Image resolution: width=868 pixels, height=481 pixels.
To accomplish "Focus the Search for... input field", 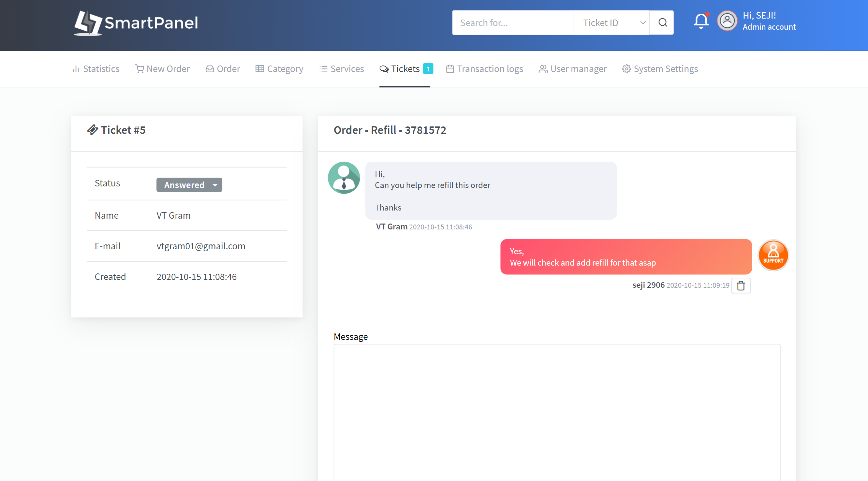I will click(x=512, y=22).
